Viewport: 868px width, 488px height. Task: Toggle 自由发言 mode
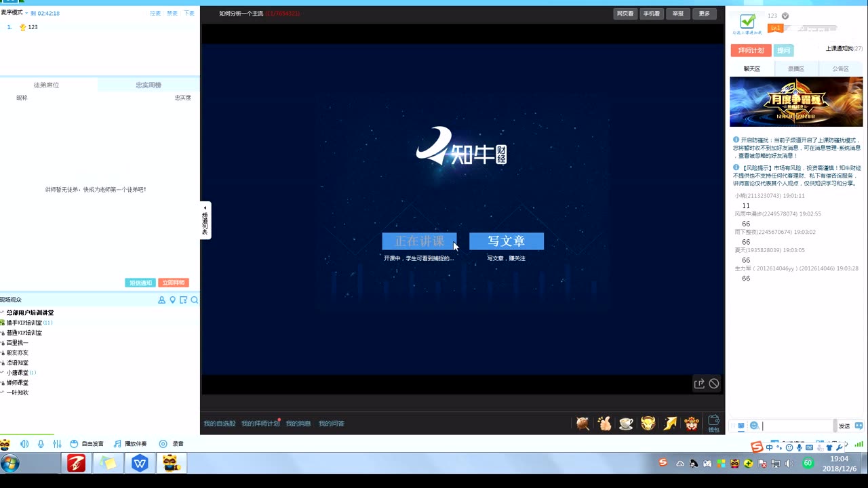click(87, 444)
